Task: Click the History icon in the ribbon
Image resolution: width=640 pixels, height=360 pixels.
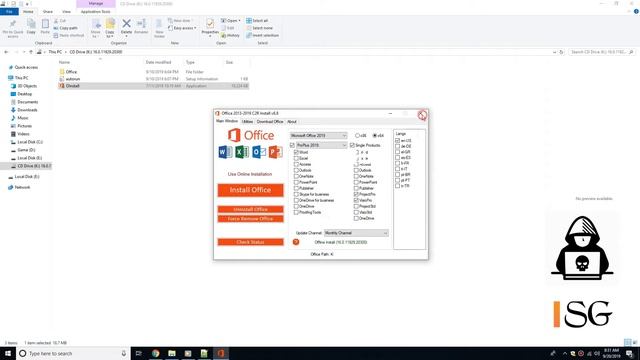Action: pos(223,36)
